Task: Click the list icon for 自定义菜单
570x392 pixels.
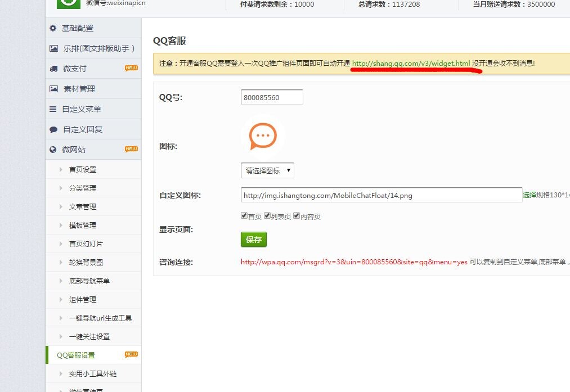Action: click(x=53, y=109)
